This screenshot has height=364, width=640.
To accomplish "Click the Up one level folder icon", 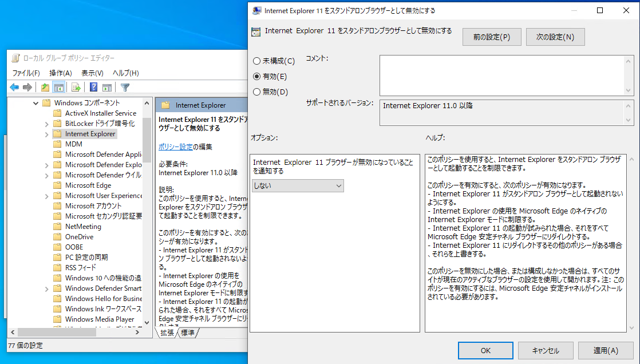I will pos(45,88).
